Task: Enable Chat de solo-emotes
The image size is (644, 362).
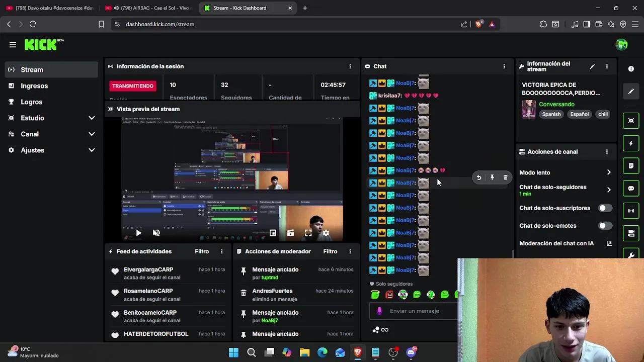Action: (x=605, y=225)
